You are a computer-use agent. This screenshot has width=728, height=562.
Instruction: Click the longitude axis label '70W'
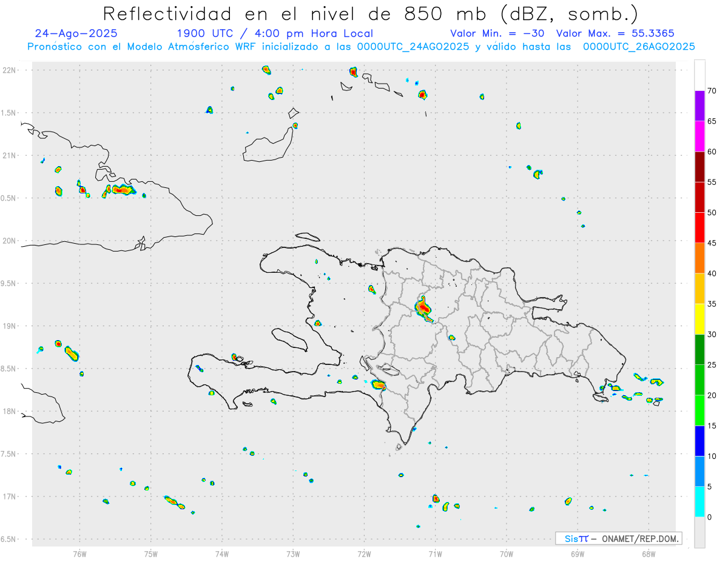click(507, 554)
